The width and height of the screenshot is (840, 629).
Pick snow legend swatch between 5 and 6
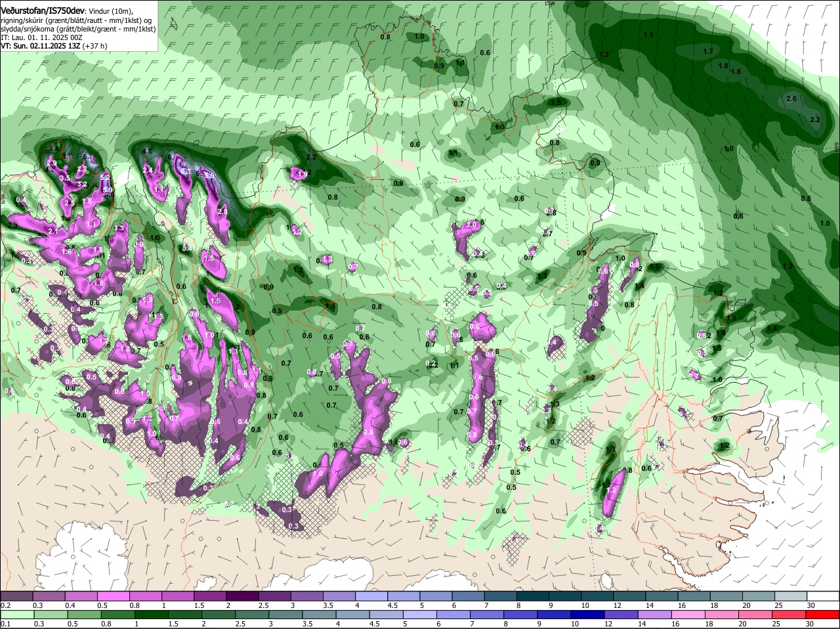pos(434,596)
